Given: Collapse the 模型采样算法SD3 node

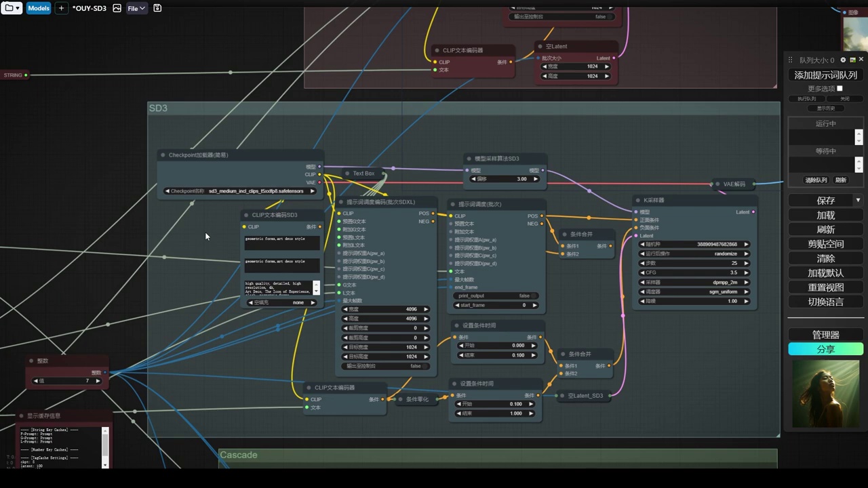Looking at the screenshot, I should coord(469,159).
